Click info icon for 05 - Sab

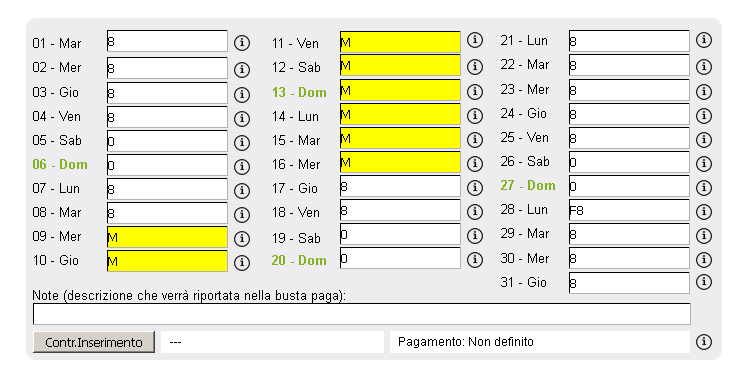[242, 142]
